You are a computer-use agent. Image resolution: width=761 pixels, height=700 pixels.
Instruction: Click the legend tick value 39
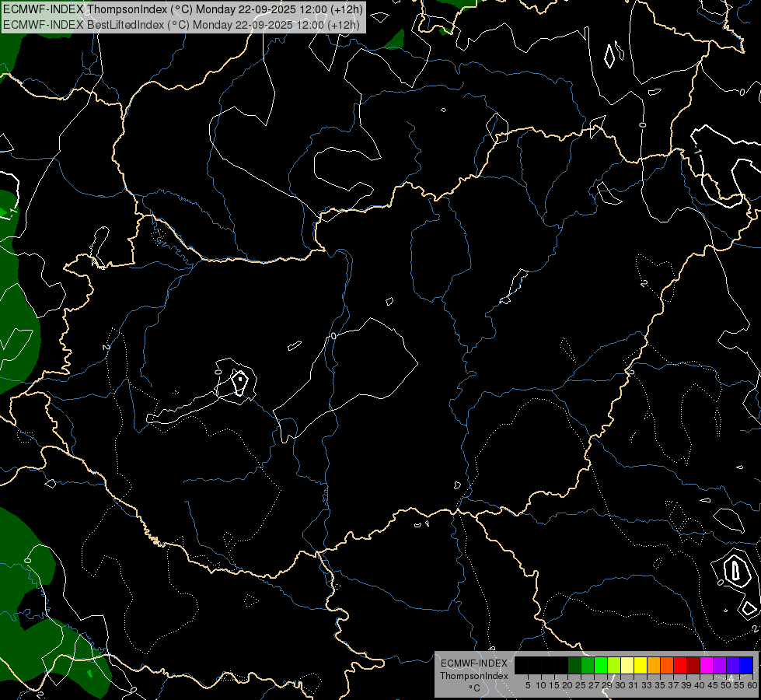pyautogui.click(x=686, y=685)
